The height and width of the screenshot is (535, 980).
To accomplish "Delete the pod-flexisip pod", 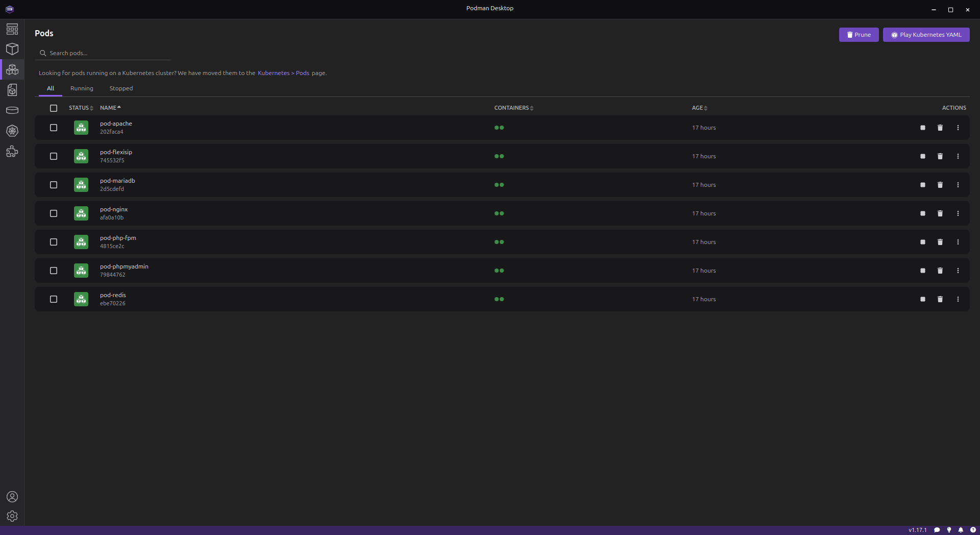I will click(940, 156).
